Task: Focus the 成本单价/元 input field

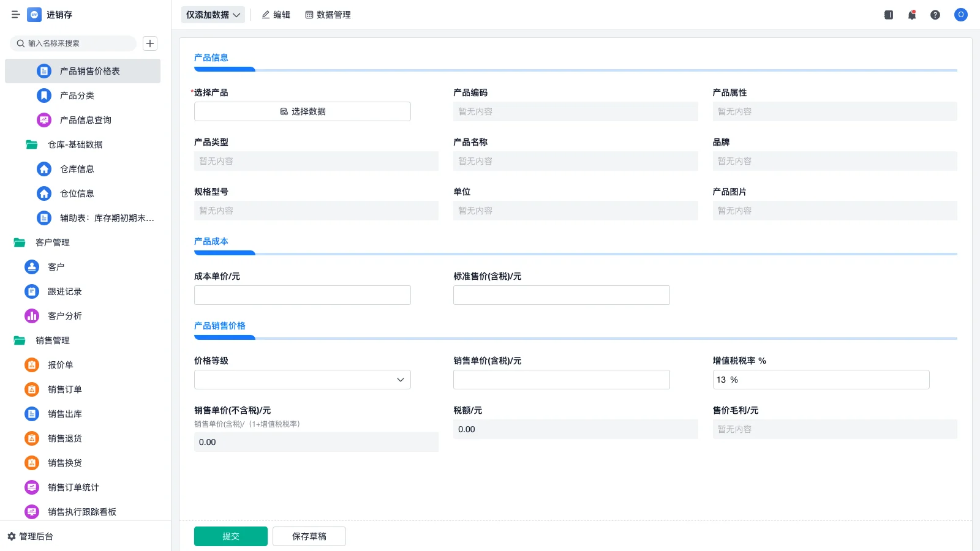Action: pos(303,295)
